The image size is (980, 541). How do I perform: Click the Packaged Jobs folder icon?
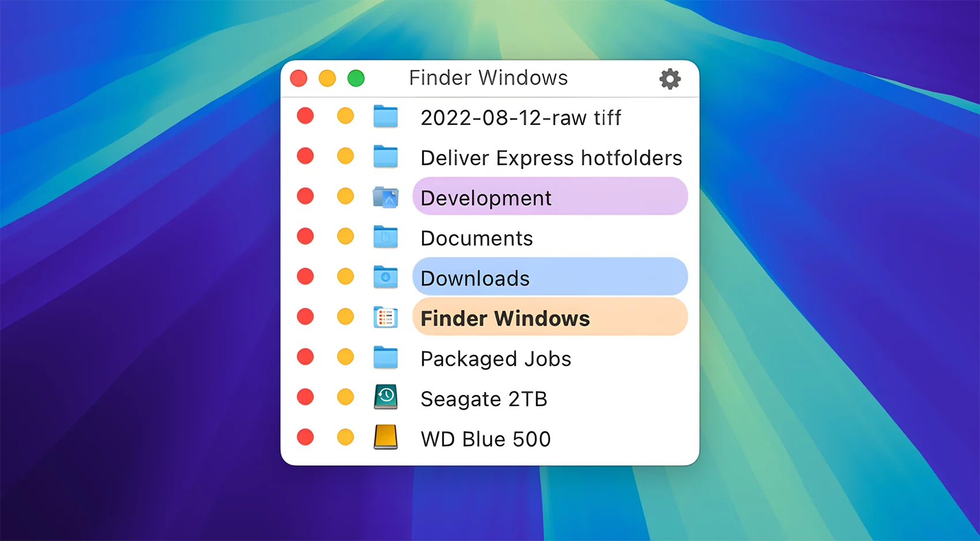coord(385,357)
